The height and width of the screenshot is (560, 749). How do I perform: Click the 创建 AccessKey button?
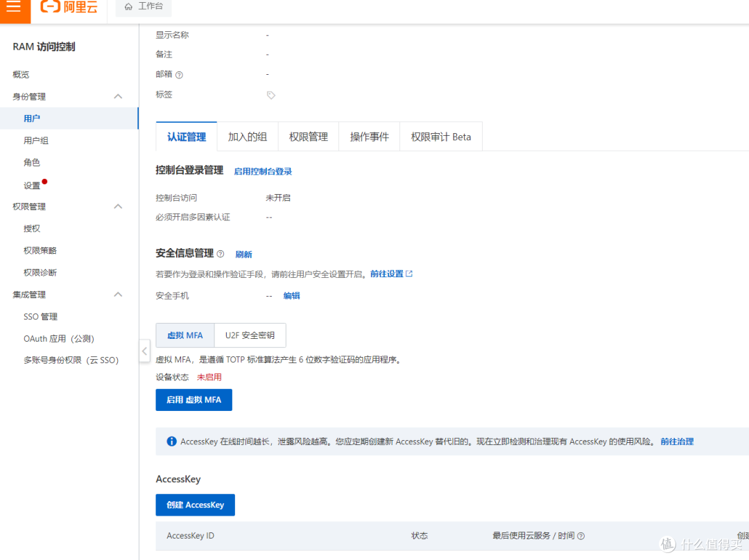[x=196, y=505]
